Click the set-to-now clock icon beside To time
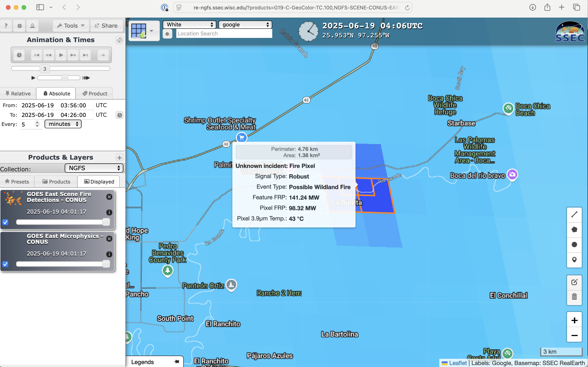 [119, 115]
